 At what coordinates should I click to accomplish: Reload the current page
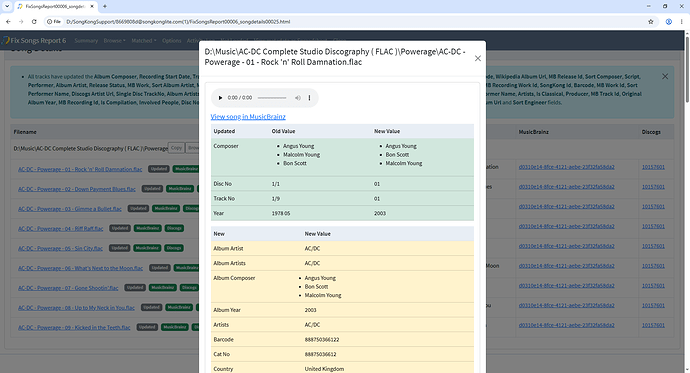34,22
